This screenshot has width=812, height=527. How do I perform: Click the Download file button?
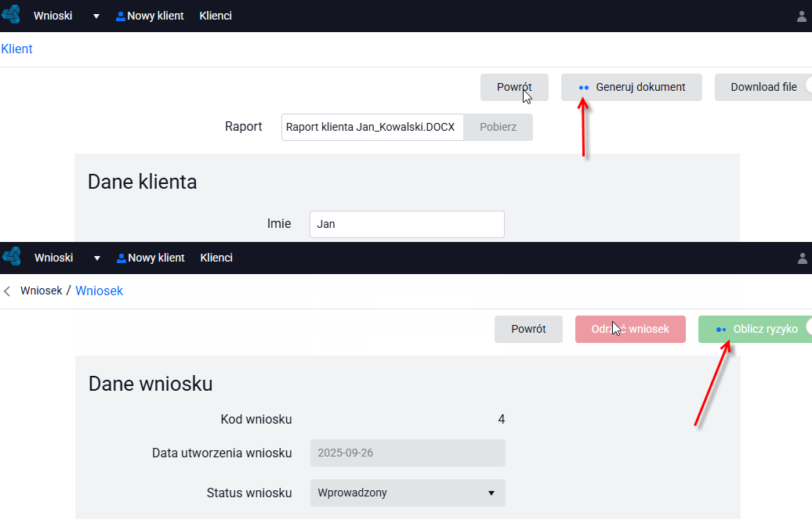(763, 88)
